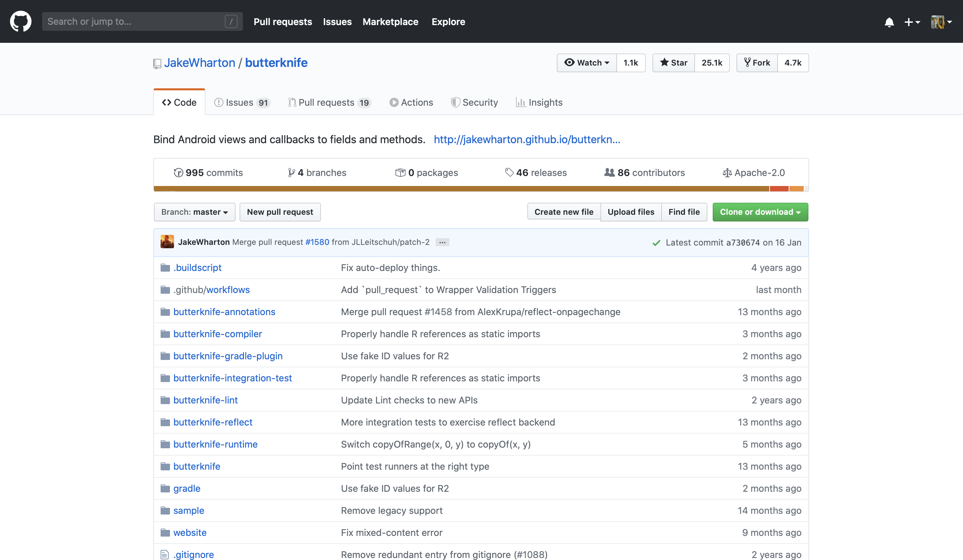
Task: Click the New pull request button
Action: tap(280, 212)
